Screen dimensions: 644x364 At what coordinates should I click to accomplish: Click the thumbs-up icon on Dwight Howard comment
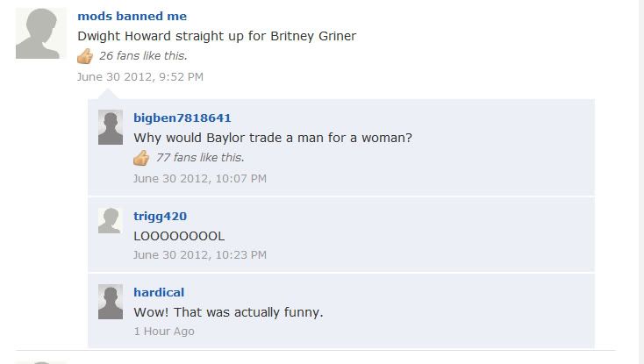pos(85,56)
